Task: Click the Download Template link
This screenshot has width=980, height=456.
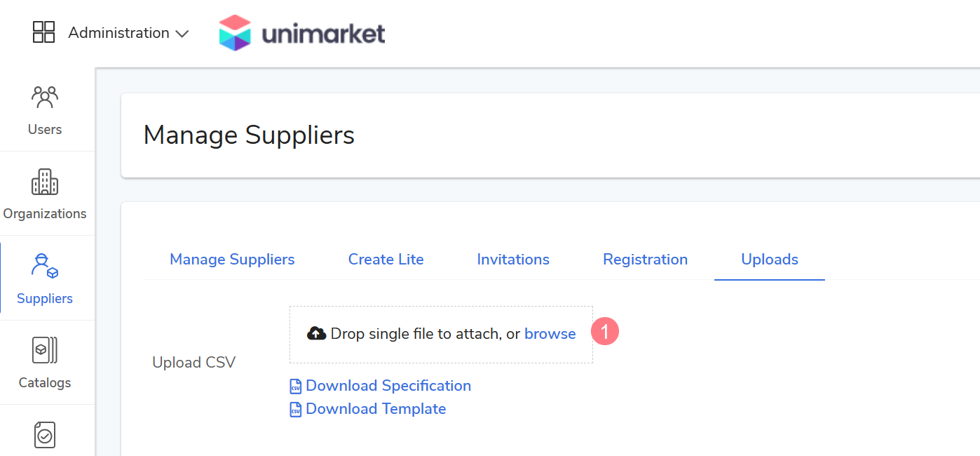Action: [x=376, y=409]
